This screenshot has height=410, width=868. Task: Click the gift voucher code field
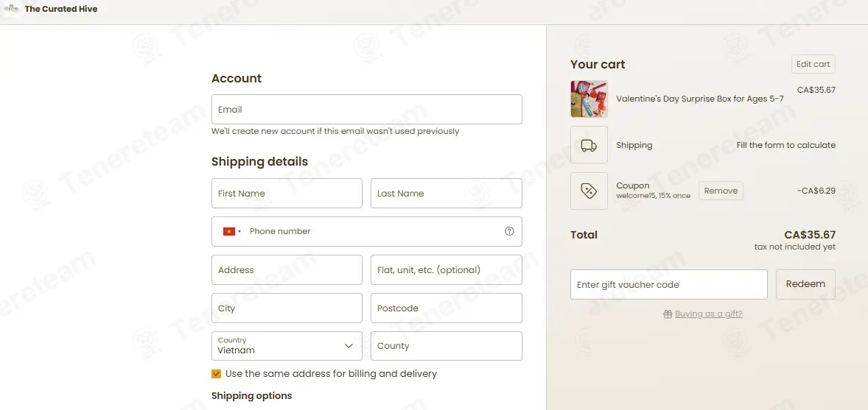point(669,284)
